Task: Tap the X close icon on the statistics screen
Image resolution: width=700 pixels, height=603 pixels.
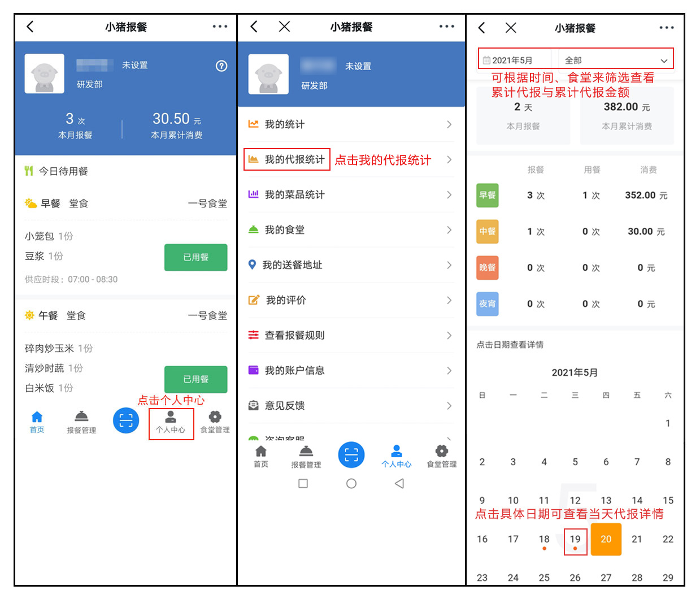Action: click(511, 28)
